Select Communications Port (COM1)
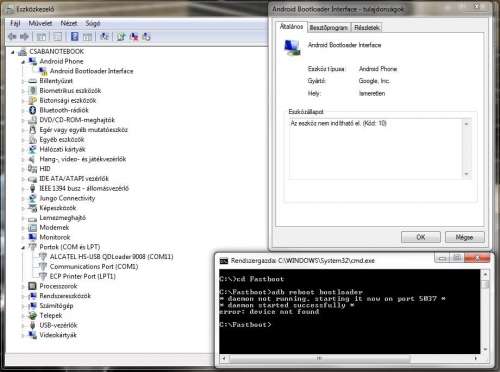Viewport: 500px width, 372px height. [x=94, y=267]
